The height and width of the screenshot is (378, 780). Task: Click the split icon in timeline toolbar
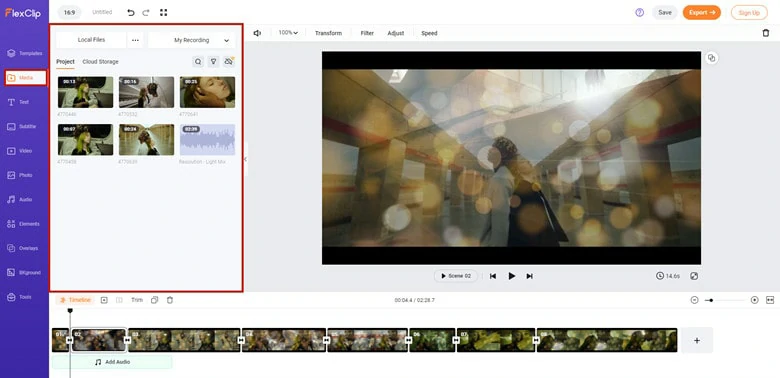click(119, 300)
